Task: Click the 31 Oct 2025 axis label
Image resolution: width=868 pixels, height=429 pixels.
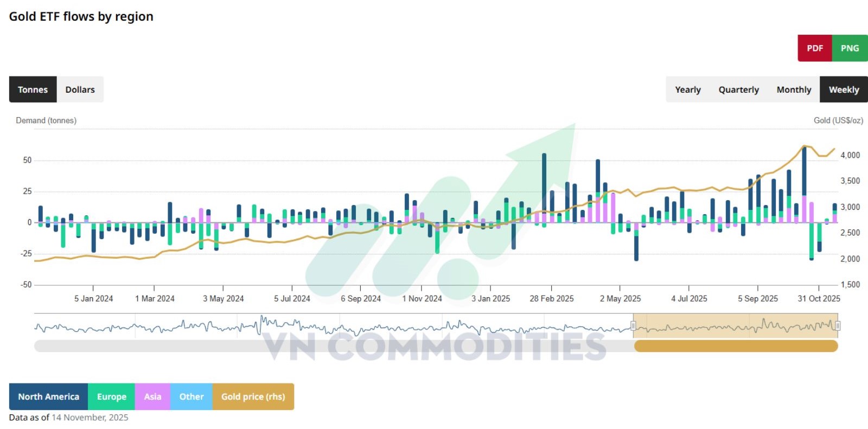Action: (819, 298)
